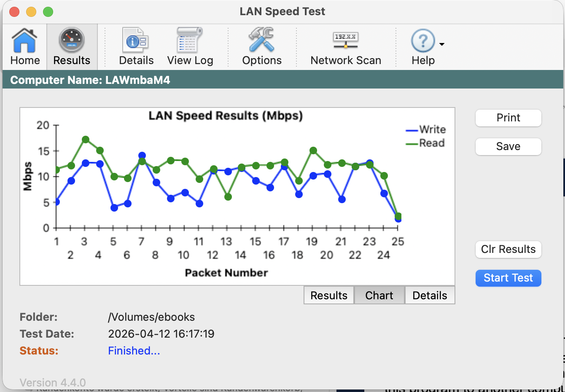Open the Results speedometer icon
The width and height of the screenshot is (565, 392).
72,41
